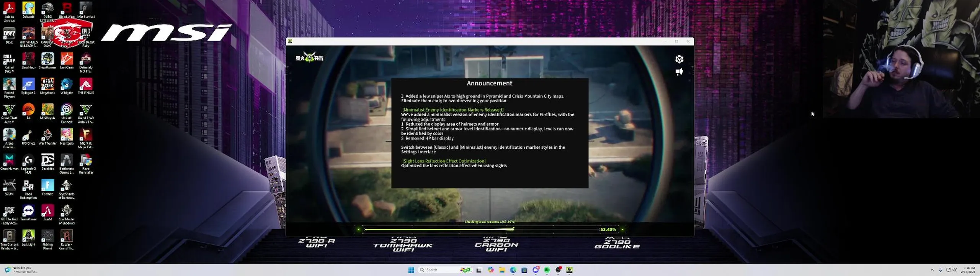Viewport: 980px width, 276px height.
Task: Open Ubisoft Connect desktop shortcut
Action: click(67, 113)
